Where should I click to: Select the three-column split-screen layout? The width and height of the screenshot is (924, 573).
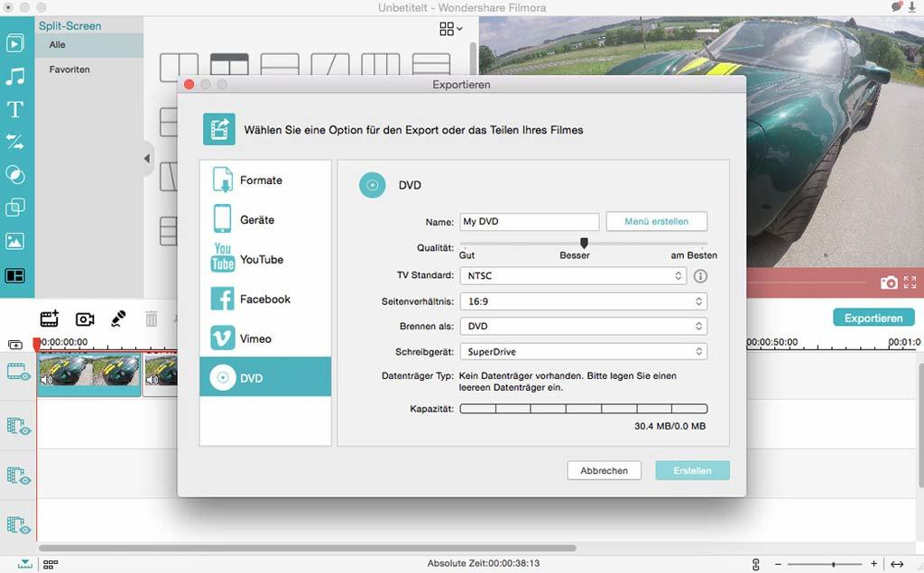380,64
